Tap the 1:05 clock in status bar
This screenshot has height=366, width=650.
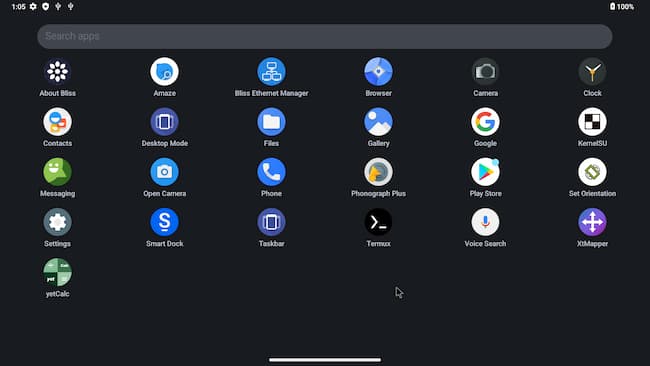coord(19,7)
